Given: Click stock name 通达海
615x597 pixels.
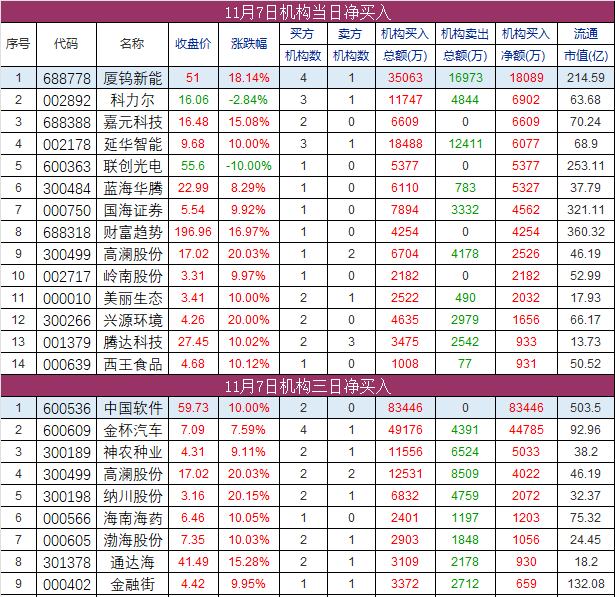Looking at the screenshot, I should point(133,562).
